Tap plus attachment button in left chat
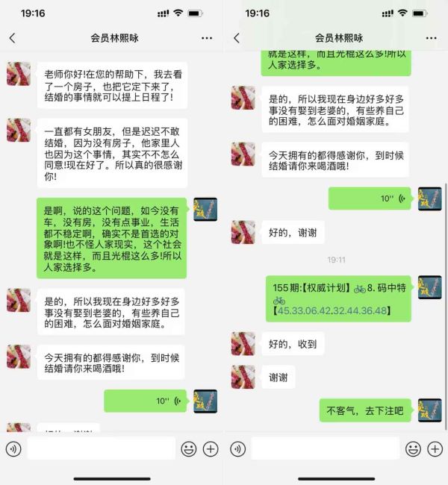The width and height of the screenshot is (448, 485). [x=211, y=448]
